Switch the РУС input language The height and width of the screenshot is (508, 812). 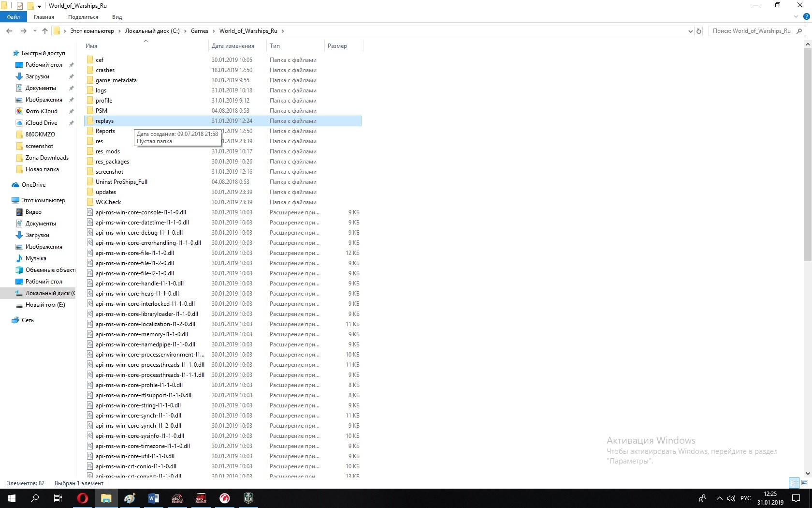tap(746, 498)
